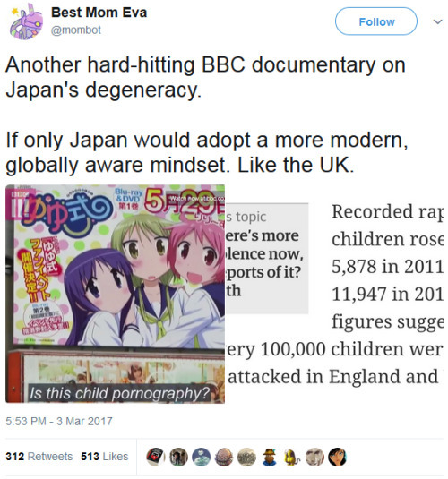Screen dimensions: 448x479
Task: View the list of 513 Likes
Action: click(x=105, y=457)
